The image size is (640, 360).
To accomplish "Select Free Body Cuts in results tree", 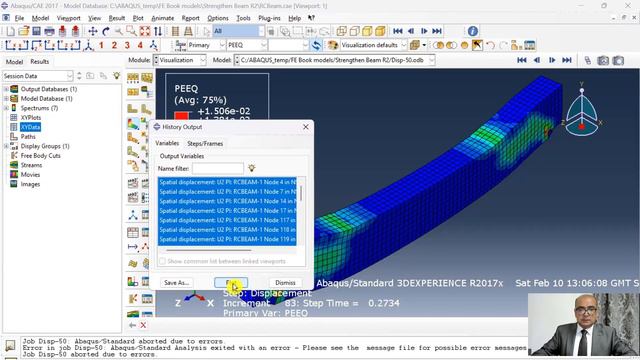I will coord(40,156).
